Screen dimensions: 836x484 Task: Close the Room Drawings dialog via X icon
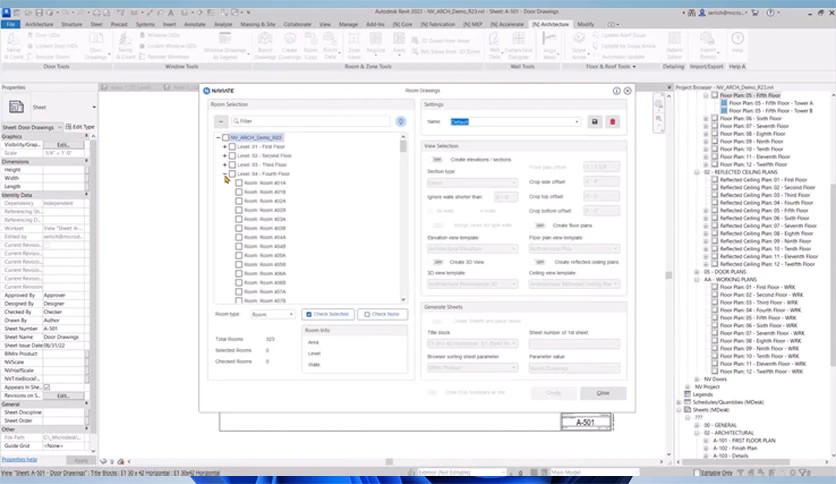(x=628, y=91)
